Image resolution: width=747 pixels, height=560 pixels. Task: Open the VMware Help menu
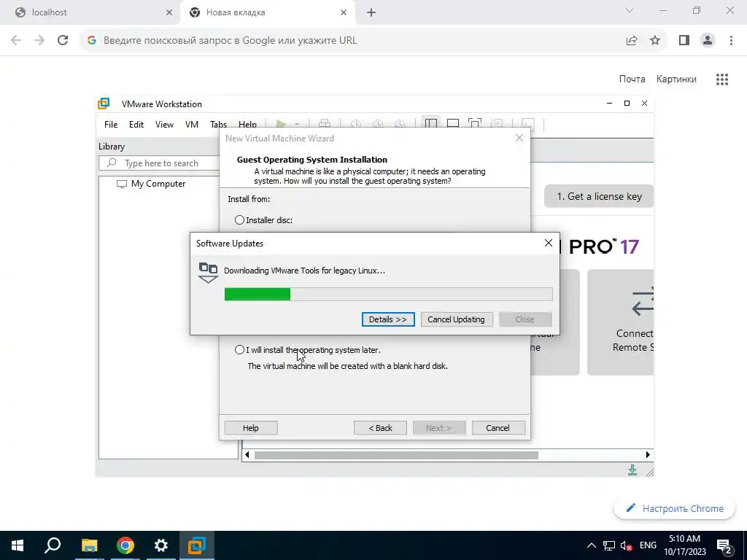247,124
